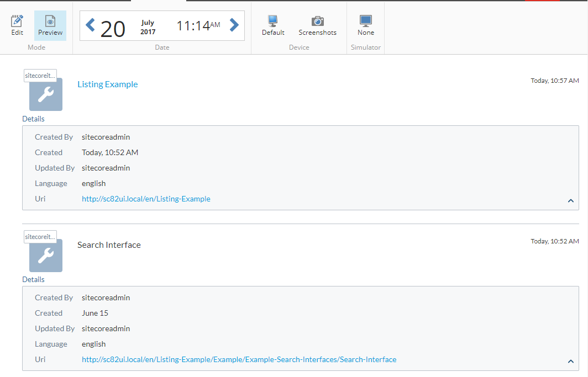Select the Mode ribbon group label

pyautogui.click(x=36, y=47)
